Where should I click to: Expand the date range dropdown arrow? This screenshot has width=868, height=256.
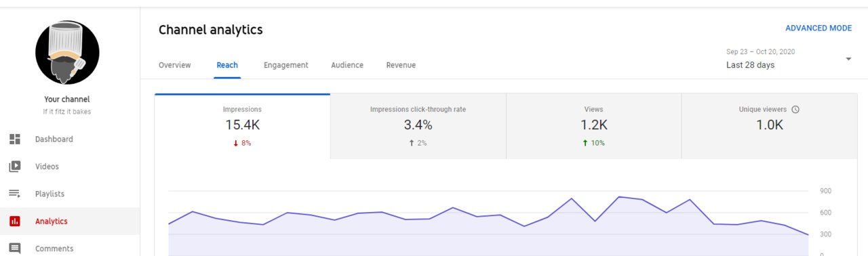[x=848, y=59]
